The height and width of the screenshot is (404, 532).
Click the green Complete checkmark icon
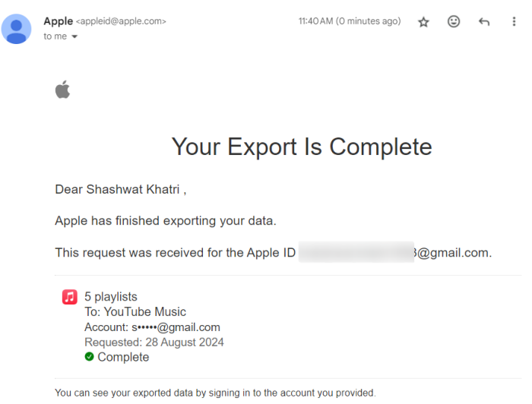90,357
